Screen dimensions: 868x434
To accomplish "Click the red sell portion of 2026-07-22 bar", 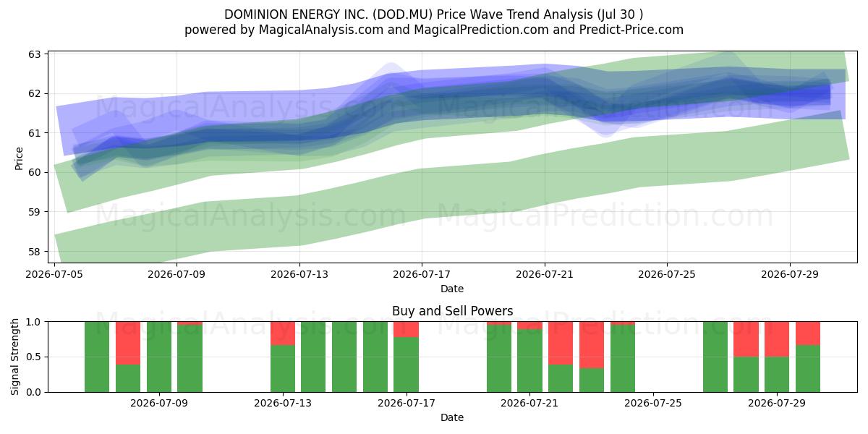I will (x=561, y=343).
